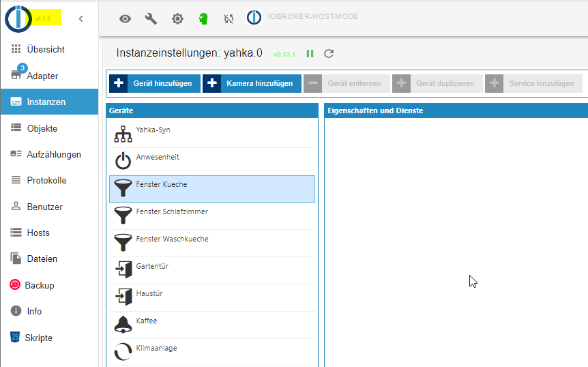Image resolution: width=588 pixels, height=367 pixels.
Task: Click the Dateien files icon
Action: pos(16,259)
